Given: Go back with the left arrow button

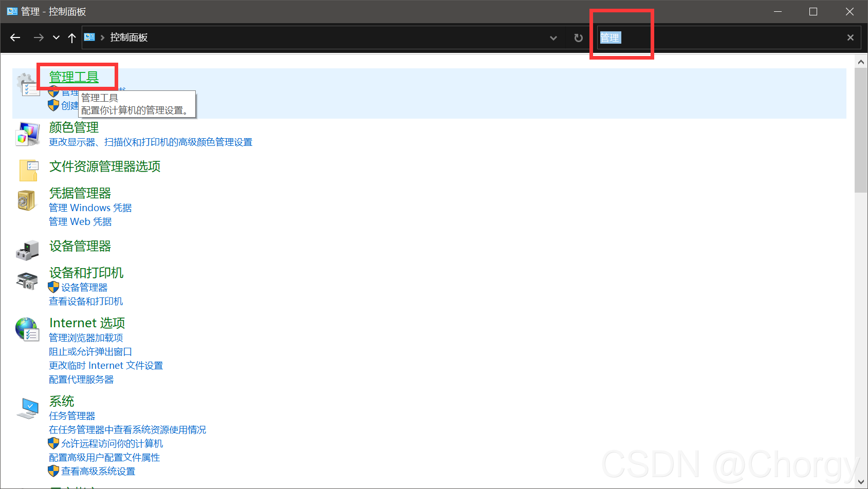Looking at the screenshot, I should pyautogui.click(x=15, y=37).
